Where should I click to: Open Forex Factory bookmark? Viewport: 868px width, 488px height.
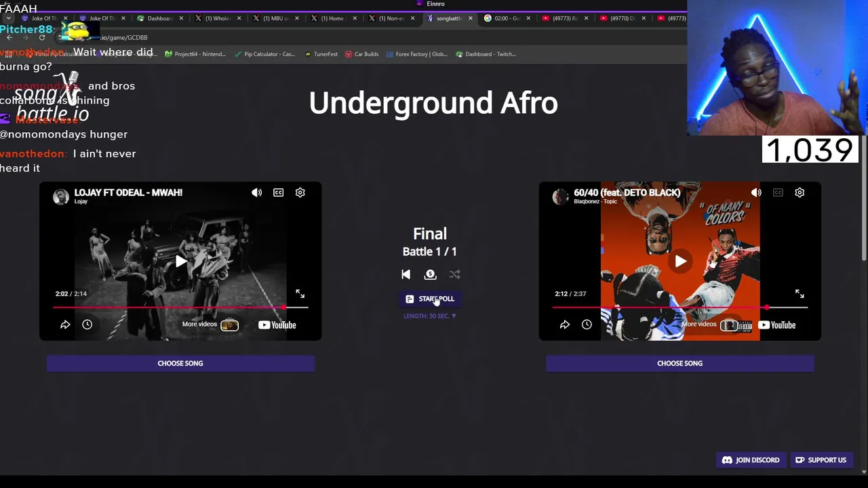pyautogui.click(x=416, y=54)
